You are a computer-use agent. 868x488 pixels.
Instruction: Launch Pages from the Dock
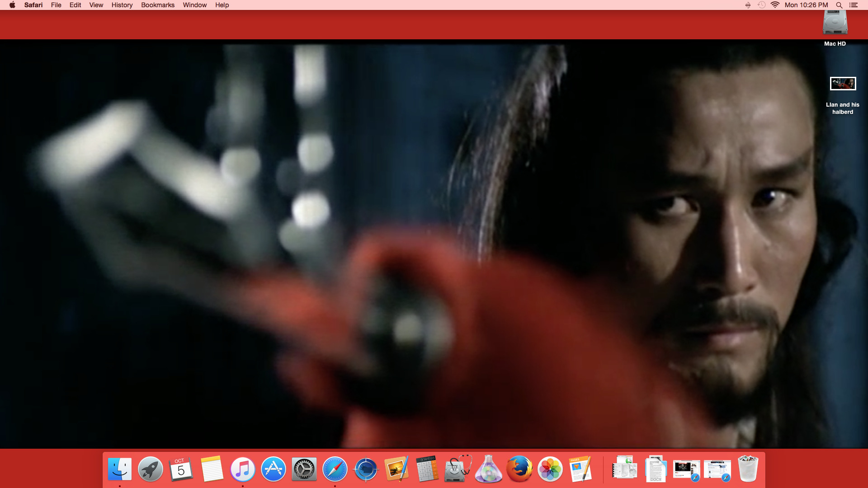click(581, 469)
